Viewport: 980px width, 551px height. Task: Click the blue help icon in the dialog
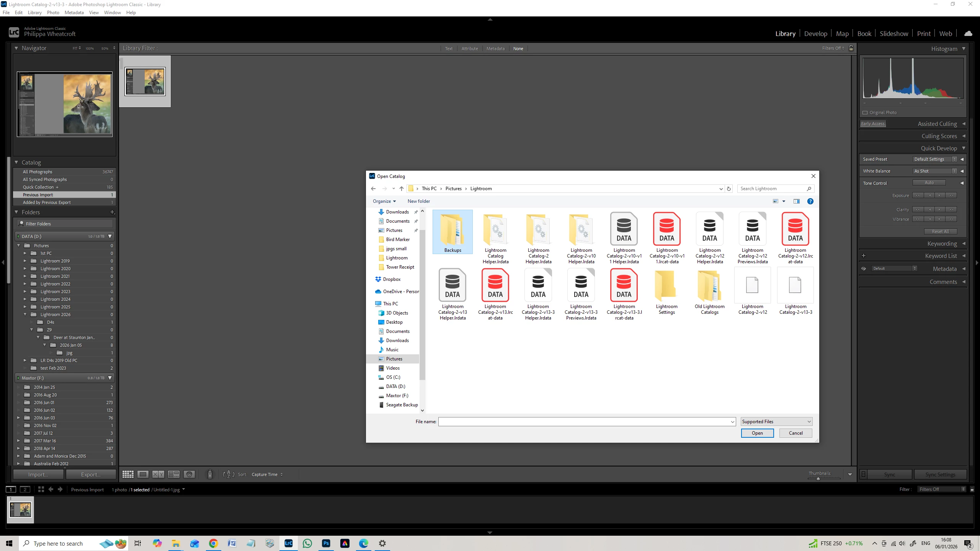click(x=810, y=201)
